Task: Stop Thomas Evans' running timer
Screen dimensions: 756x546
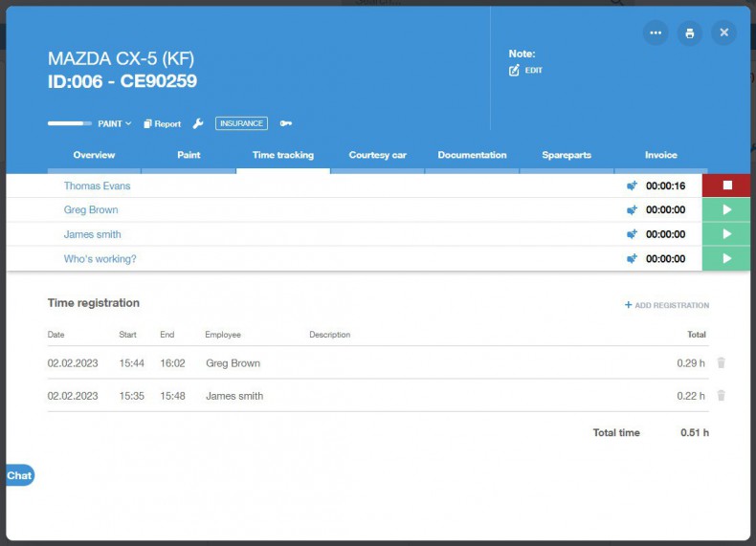Action: click(726, 186)
